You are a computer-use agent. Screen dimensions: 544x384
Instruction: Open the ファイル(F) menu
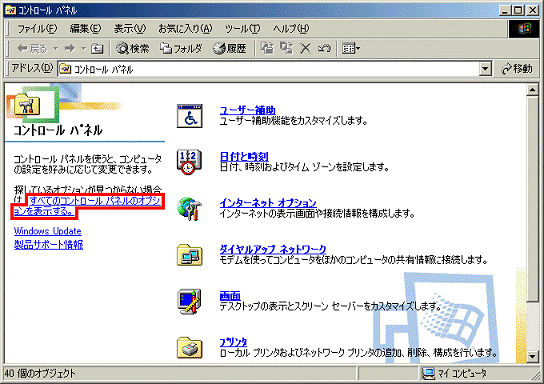pos(37,28)
